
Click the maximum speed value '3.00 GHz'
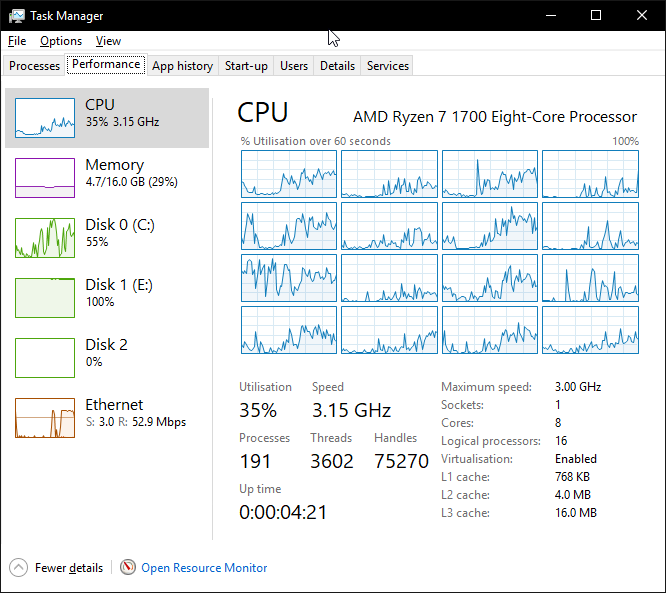click(x=578, y=387)
